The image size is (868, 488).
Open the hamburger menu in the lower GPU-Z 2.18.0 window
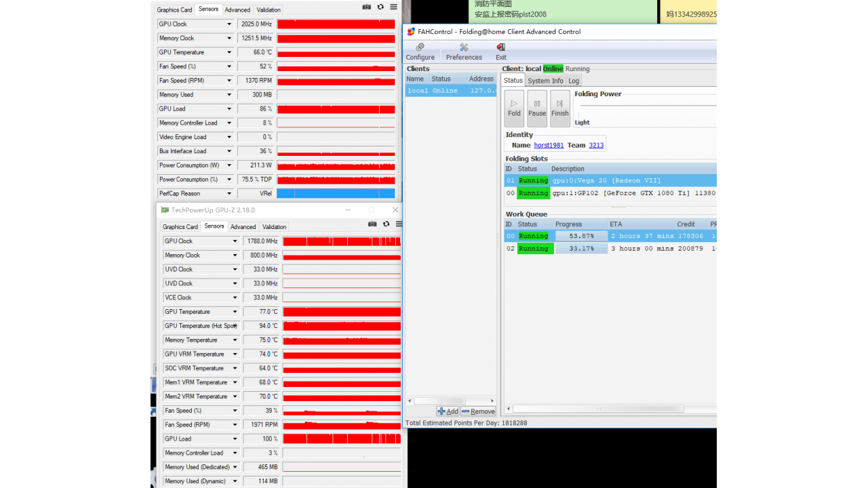(x=399, y=224)
